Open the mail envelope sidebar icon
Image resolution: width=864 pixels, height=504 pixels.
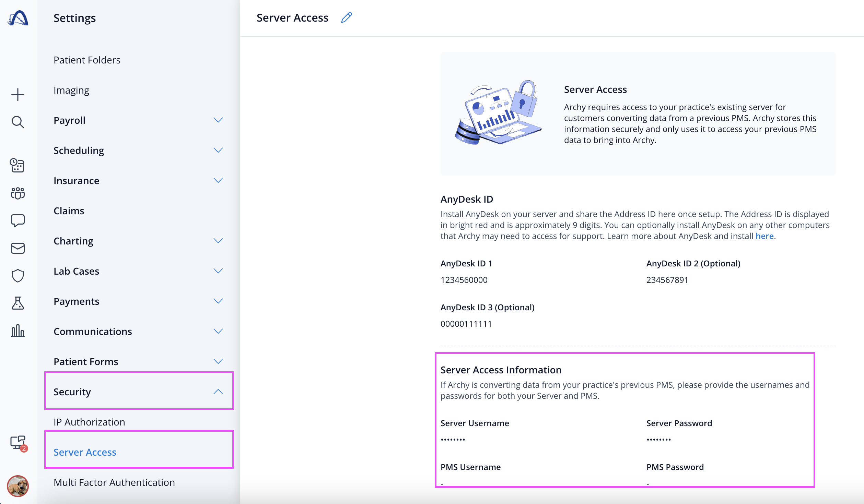tap(18, 248)
